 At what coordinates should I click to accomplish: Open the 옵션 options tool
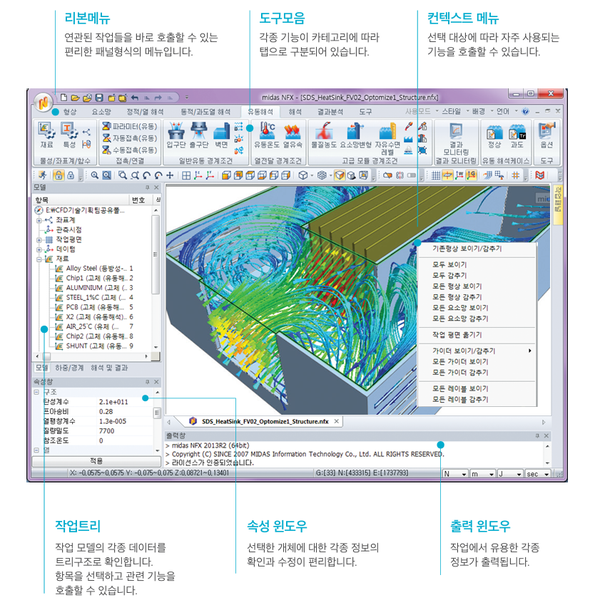546,135
